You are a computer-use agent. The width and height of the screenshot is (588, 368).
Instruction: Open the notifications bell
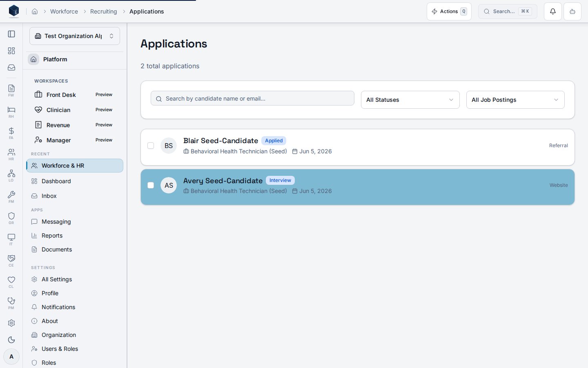[553, 11]
